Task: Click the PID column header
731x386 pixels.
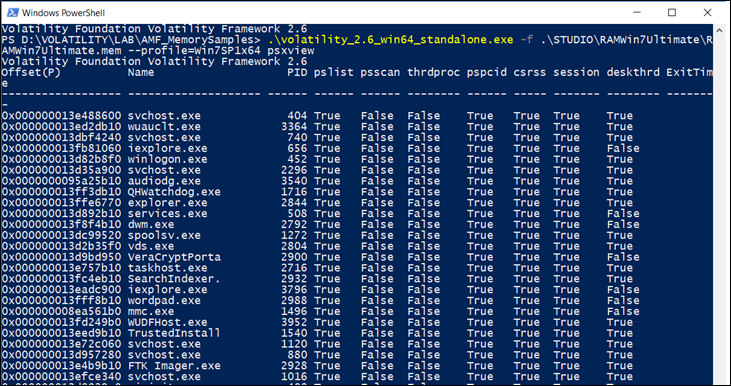Action: (297, 72)
